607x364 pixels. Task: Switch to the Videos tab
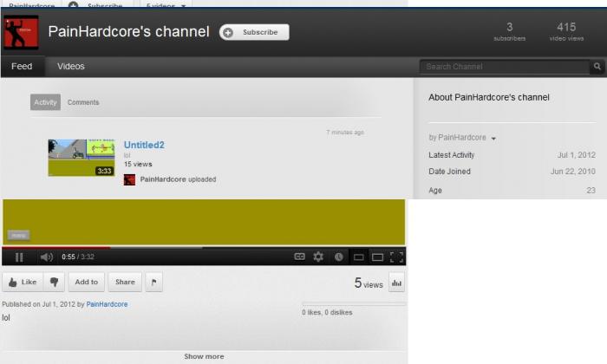71,66
